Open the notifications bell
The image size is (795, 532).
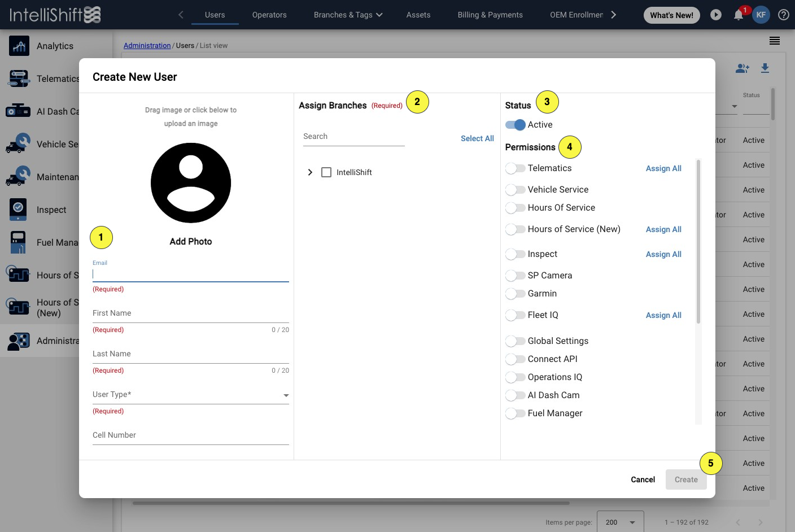click(x=738, y=15)
